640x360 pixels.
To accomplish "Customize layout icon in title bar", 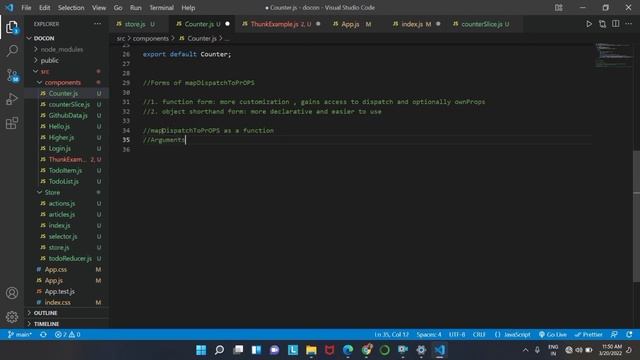I will coord(558,8).
